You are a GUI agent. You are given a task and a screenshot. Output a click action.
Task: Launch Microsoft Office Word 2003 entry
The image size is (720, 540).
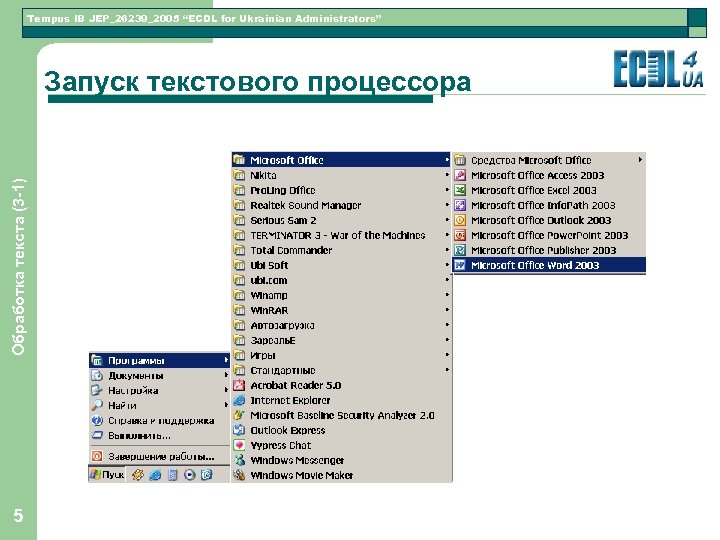pyautogui.click(x=549, y=265)
